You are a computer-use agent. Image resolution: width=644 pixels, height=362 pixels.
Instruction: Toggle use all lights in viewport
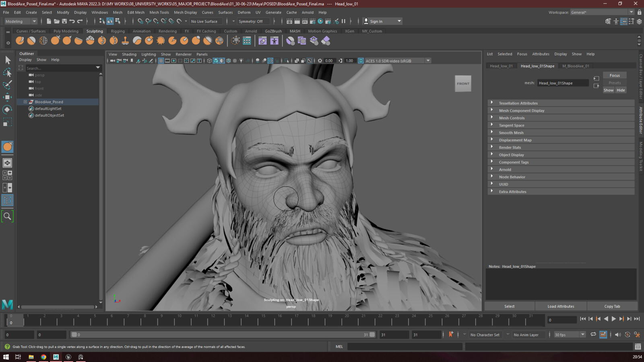coord(241,61)
